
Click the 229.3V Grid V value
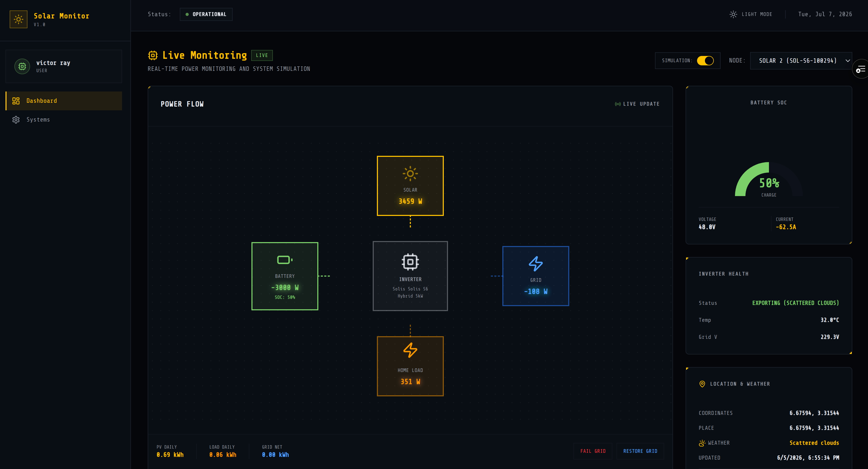830,337
